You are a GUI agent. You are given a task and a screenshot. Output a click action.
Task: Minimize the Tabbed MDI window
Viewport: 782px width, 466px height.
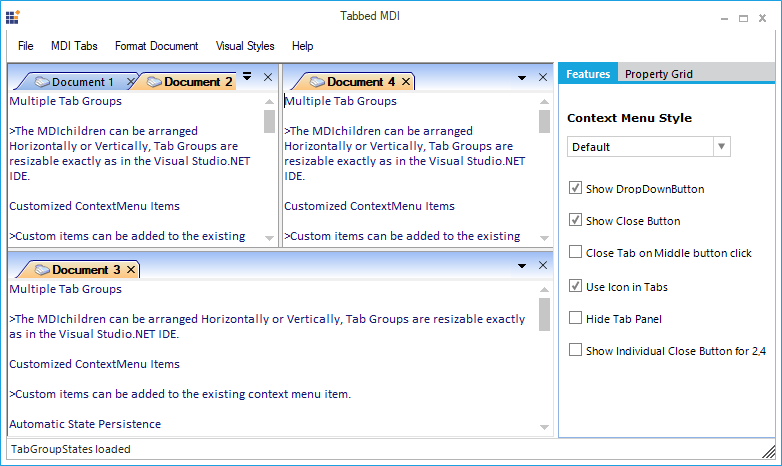pos(725,19)
